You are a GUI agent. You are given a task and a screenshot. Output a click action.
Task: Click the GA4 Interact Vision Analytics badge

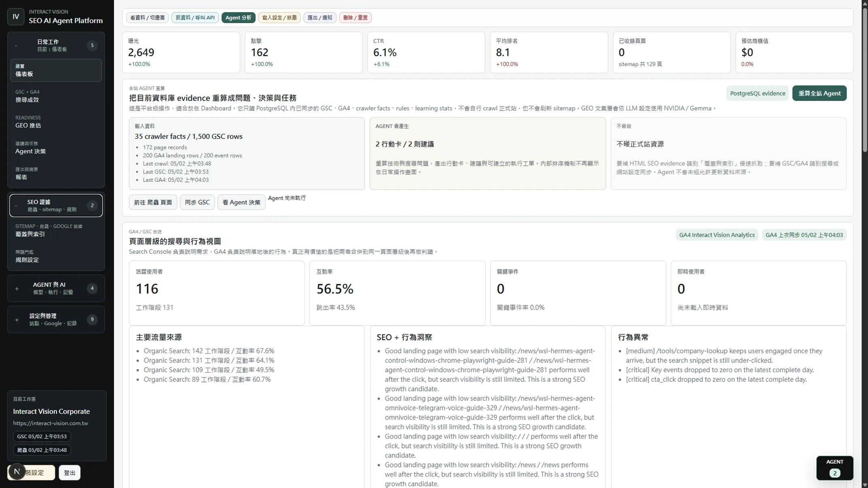point(717,235)
